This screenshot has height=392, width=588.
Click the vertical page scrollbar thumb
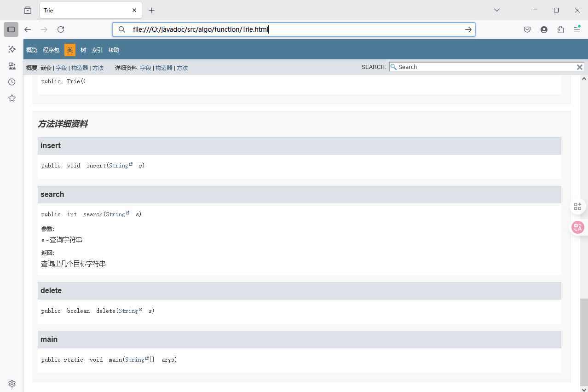coord(584,341)
